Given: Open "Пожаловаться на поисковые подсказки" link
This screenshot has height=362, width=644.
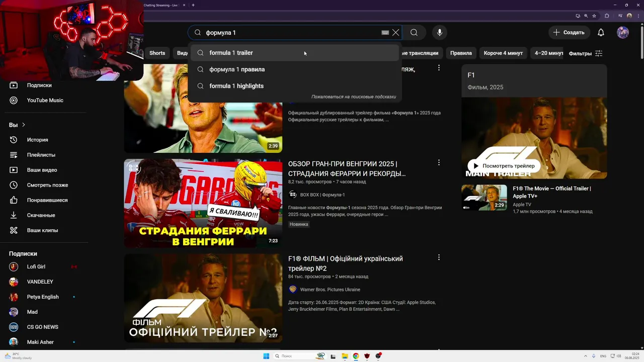Looking at the screenshot, I should pyautogui.click(x=354, y=97).
